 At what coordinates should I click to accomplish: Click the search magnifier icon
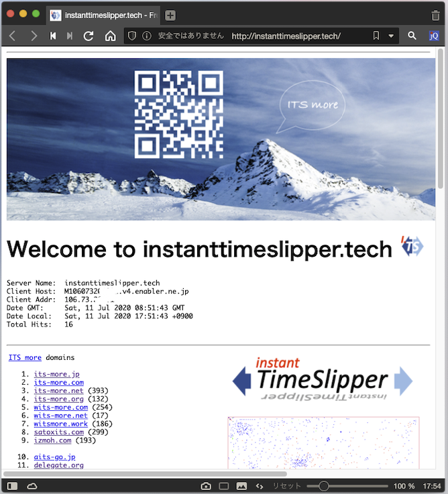tap(412, 36)
